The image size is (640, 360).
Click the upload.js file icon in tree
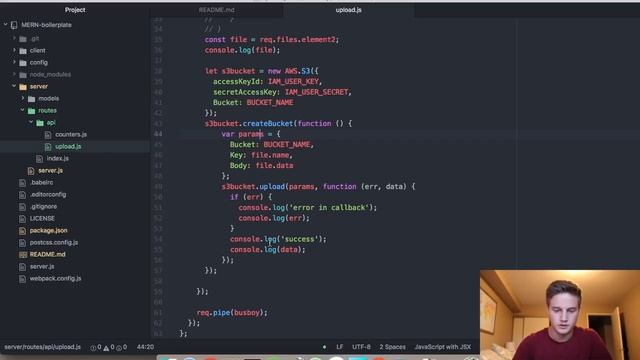click(x=48, y=147)
